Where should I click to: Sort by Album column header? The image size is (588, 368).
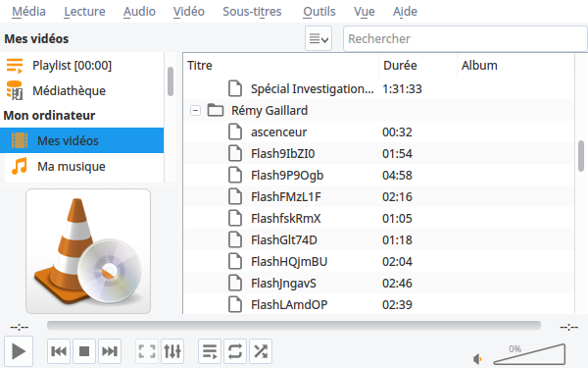[515, 66]
